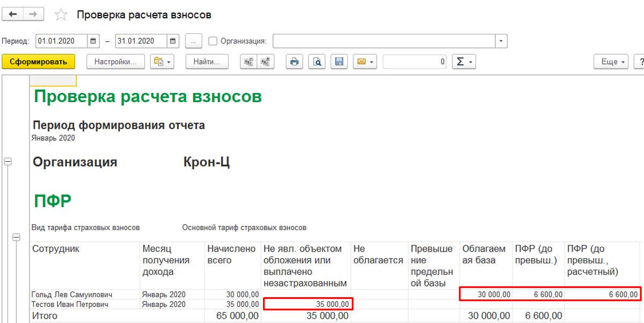The width and height of the screenshot is (644, 323).
Task: Open Настройки... report settings
Action: (115, 62)
